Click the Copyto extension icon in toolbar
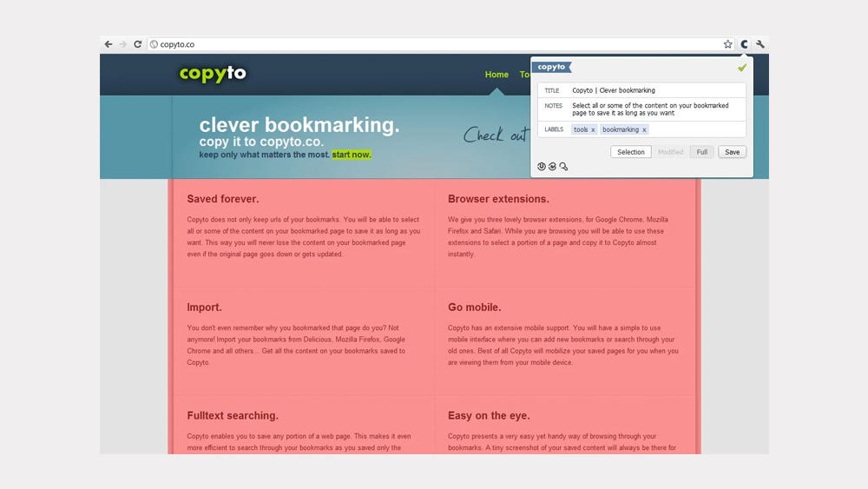Viewport: 868px width, 489px height. (744, 44)
